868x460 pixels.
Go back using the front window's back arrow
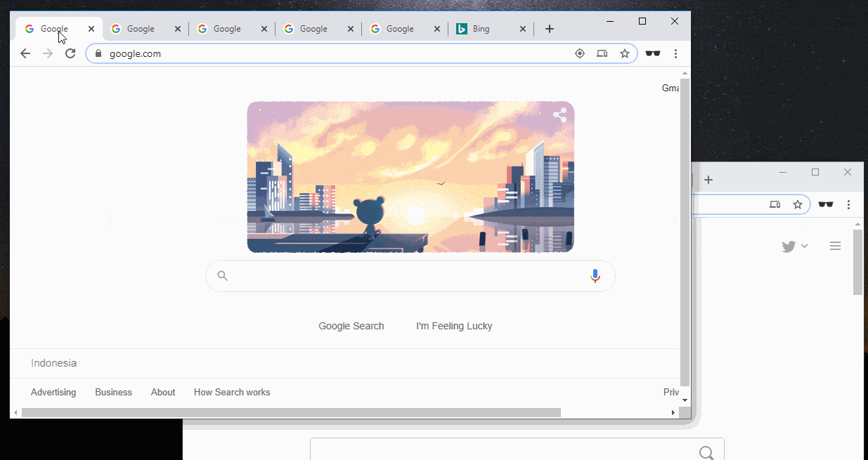[x=25, y=53]
